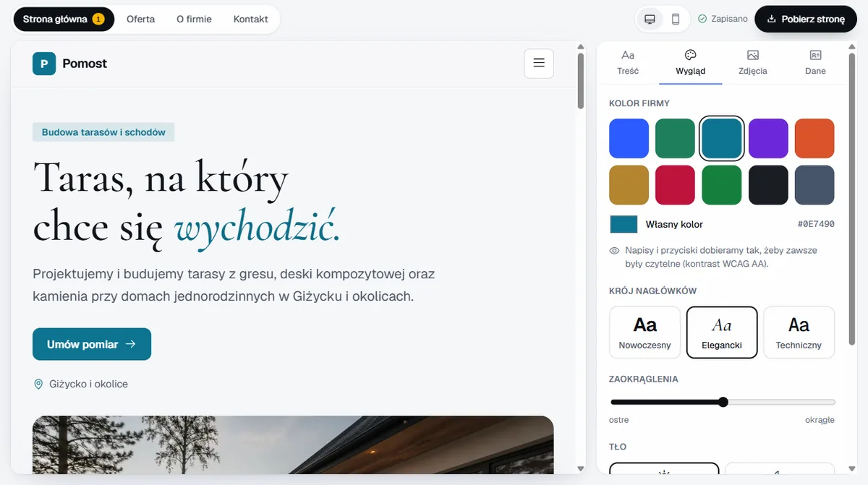Open the Zdjęcia tab
Viewport: 868px width, 485px height.
[x=753, y=62]
